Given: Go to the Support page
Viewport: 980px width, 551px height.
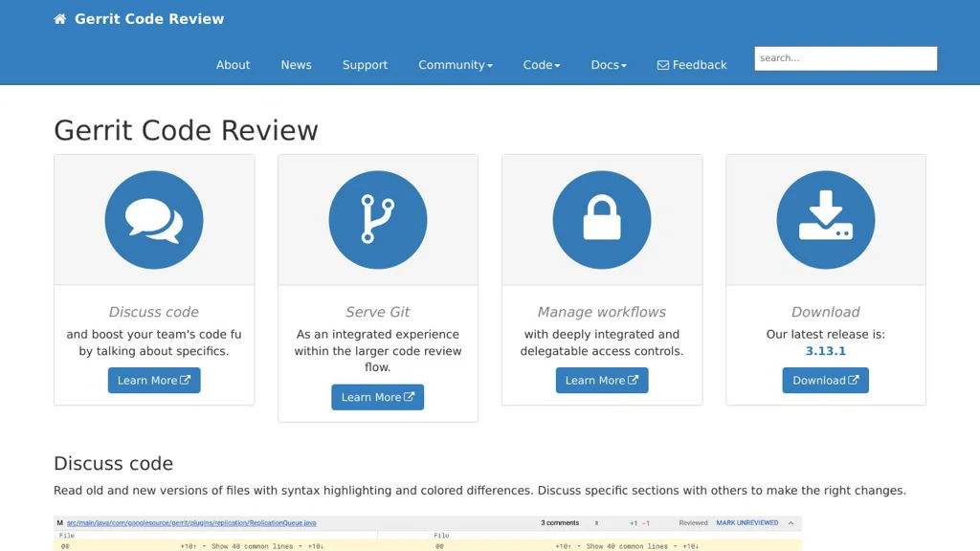Looking at the screenshot, I should pyautogui.click(x=365, y=65).
